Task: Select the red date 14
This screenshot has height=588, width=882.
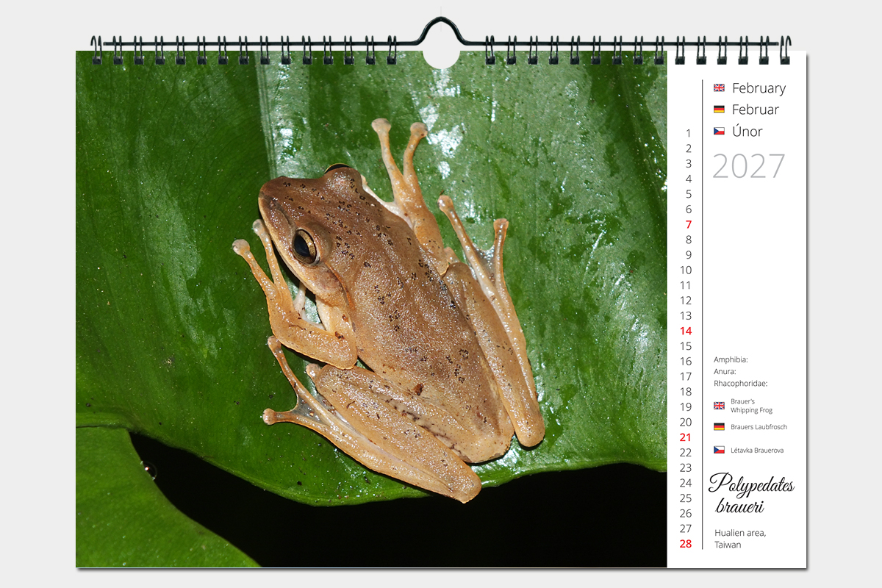Action: [686, 331]
